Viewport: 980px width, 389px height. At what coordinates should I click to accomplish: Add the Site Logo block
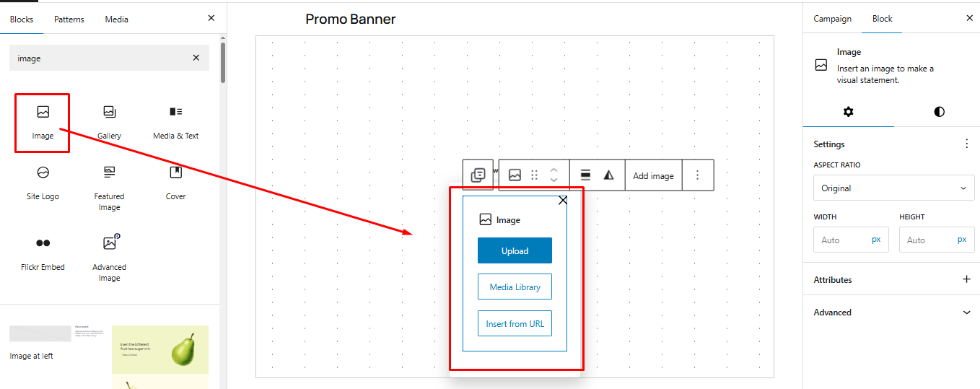(x=43, y=183)
